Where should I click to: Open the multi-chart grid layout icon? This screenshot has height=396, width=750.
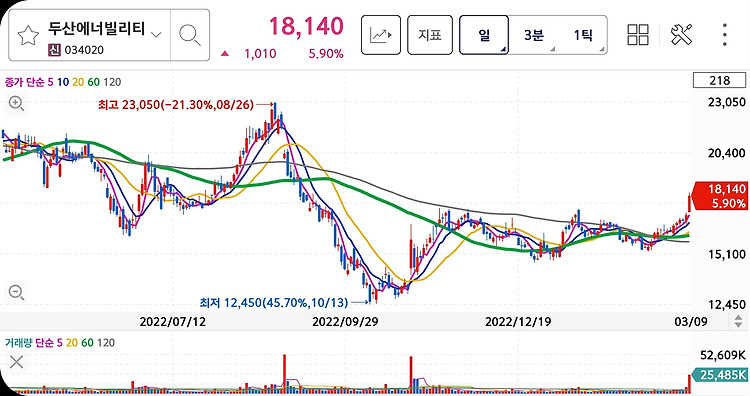[x=638, y=35]
